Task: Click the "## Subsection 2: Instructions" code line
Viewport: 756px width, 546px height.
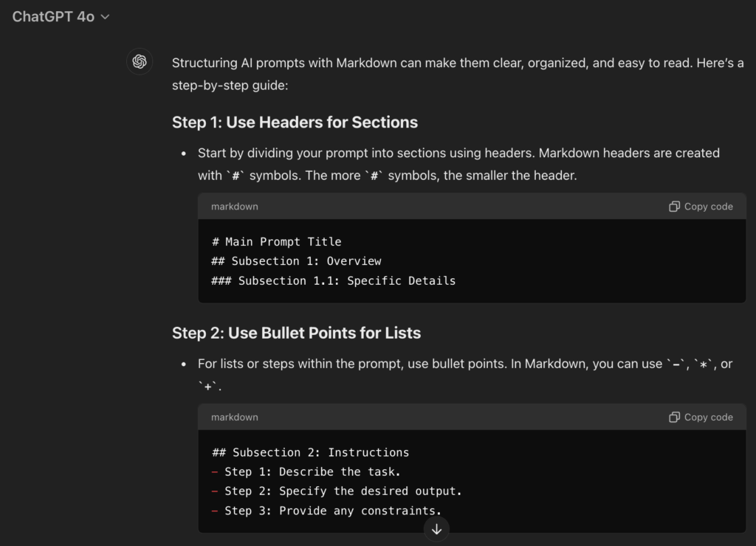Action: 310,452
